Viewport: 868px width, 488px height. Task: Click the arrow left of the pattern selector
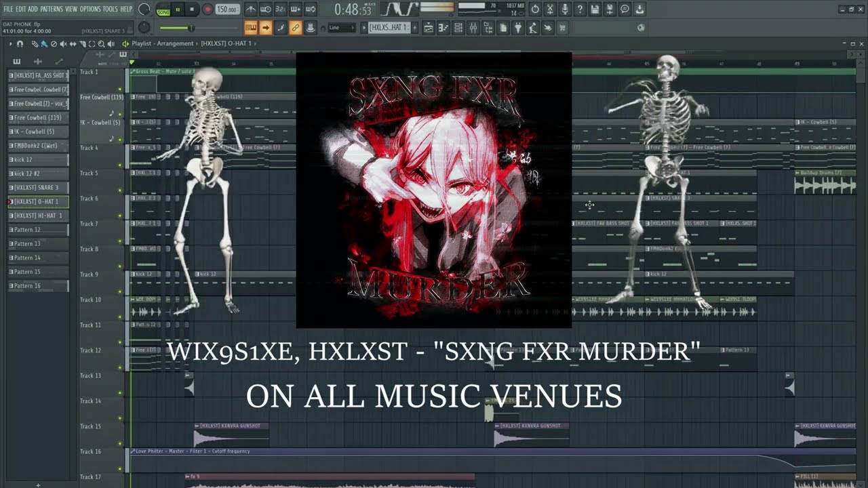(x=363, y=28)
